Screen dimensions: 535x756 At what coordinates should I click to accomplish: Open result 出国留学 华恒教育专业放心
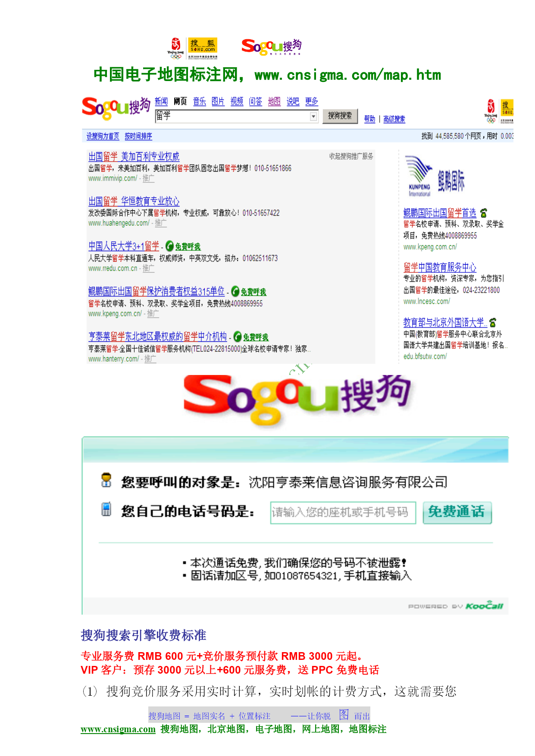click(134, 201)
